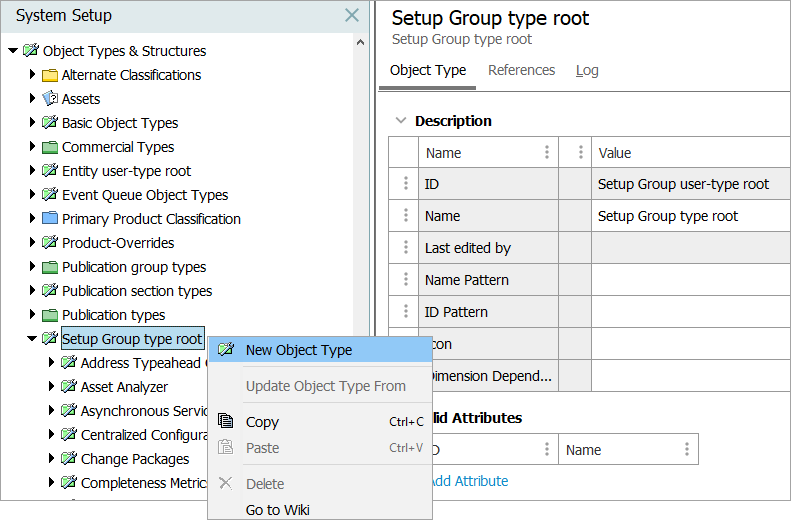Screen dimensions: 791x520
Task: Switch to the References tab
Action: [x=521, y=70]
